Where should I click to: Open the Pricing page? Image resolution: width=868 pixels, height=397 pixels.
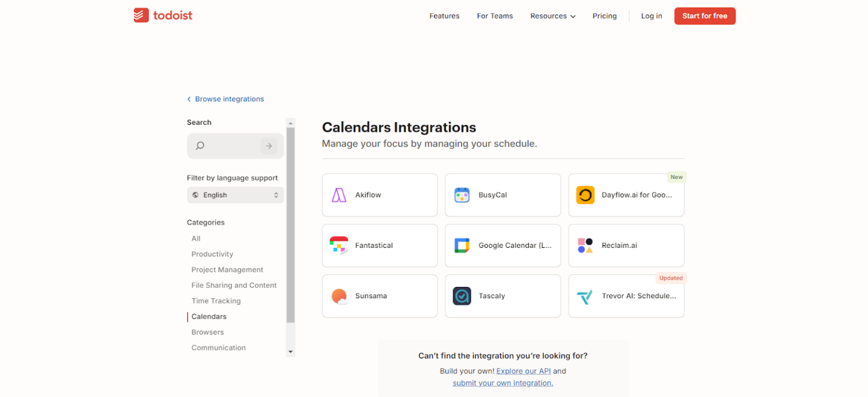[x=604, y=16]
